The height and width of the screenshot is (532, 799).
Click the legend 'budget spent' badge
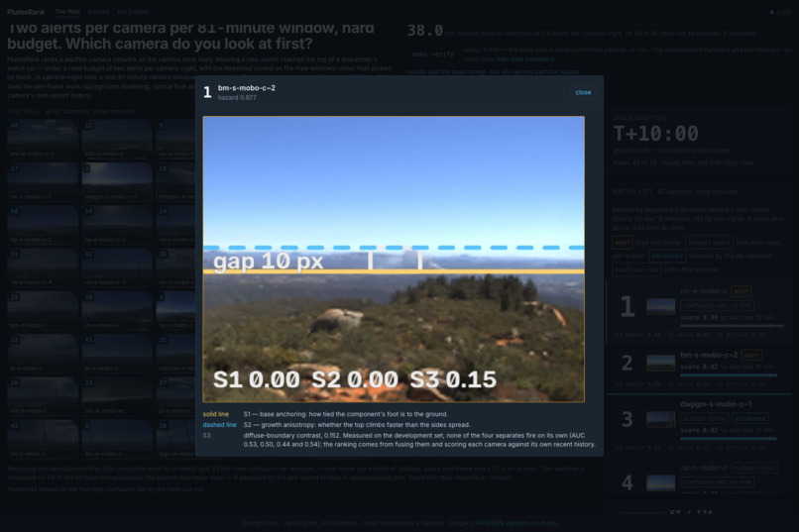click(x=710, y=243)
